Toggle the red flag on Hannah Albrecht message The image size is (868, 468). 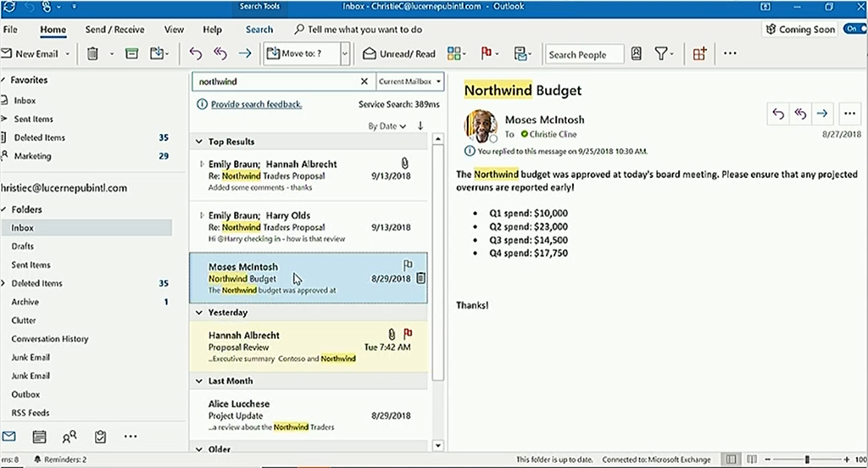pyautogui.click(x=408, y=333)
